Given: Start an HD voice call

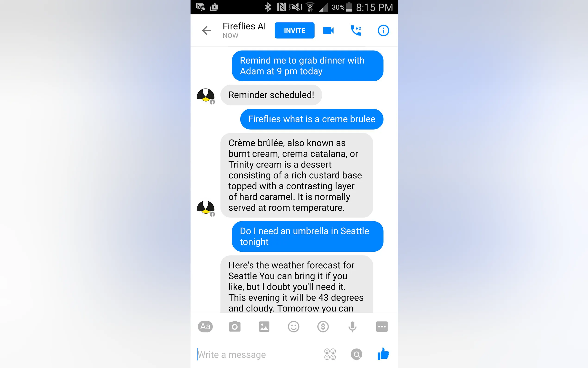Looking at the screenshot, I should tap(356, 30).
